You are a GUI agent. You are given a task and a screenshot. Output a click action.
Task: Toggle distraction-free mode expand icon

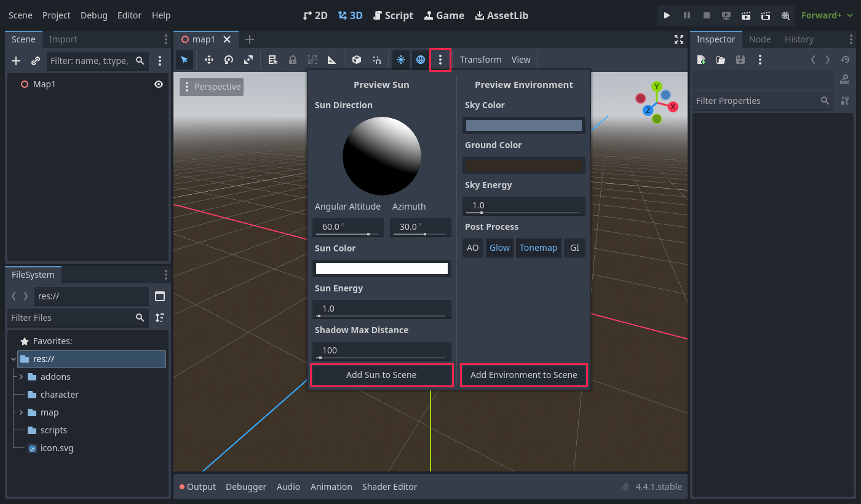tap(679, 39)
